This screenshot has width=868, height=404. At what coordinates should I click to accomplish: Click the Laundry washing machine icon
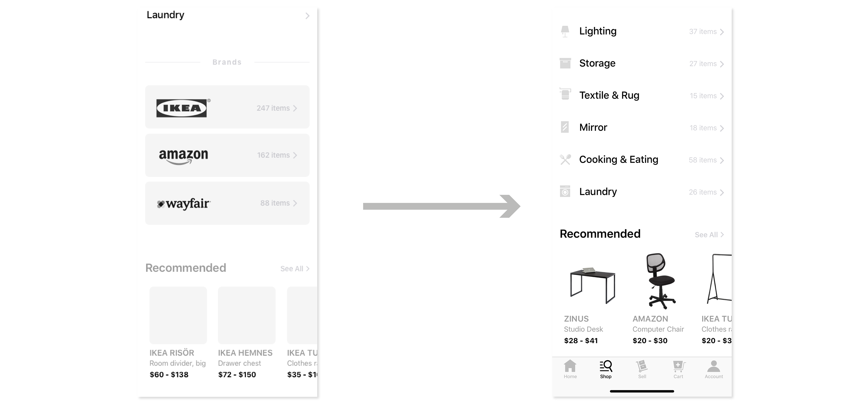[x=565, y=191]
